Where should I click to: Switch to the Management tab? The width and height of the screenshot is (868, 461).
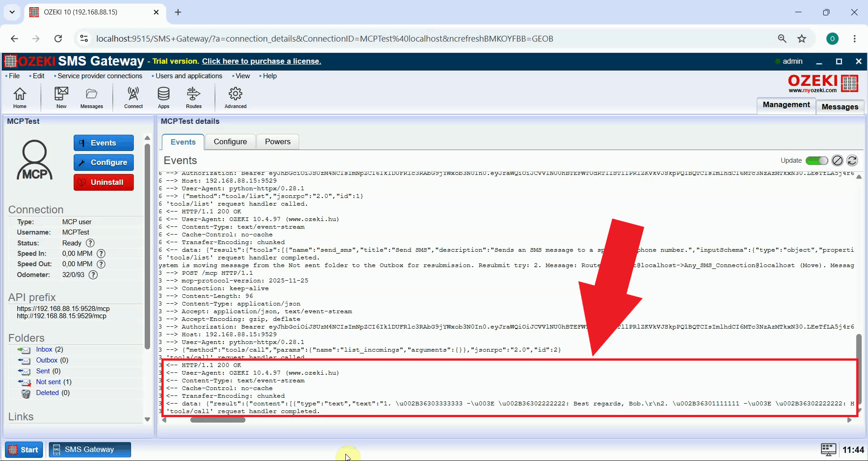pos(786,105)
